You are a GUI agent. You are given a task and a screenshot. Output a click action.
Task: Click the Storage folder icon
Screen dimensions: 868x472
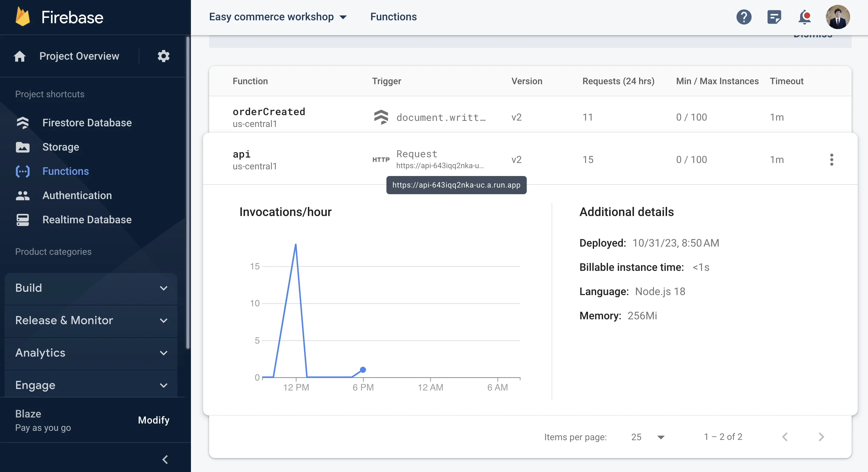tap(22, 147)
